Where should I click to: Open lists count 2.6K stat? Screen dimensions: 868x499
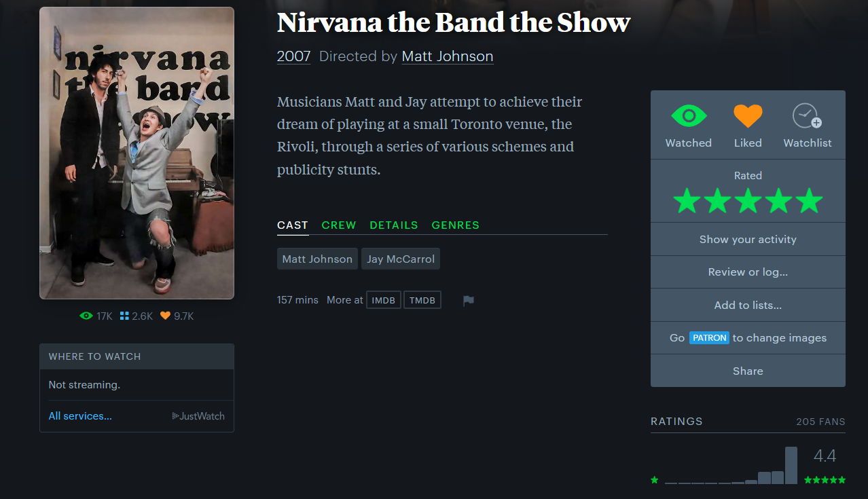click(137, 316)
